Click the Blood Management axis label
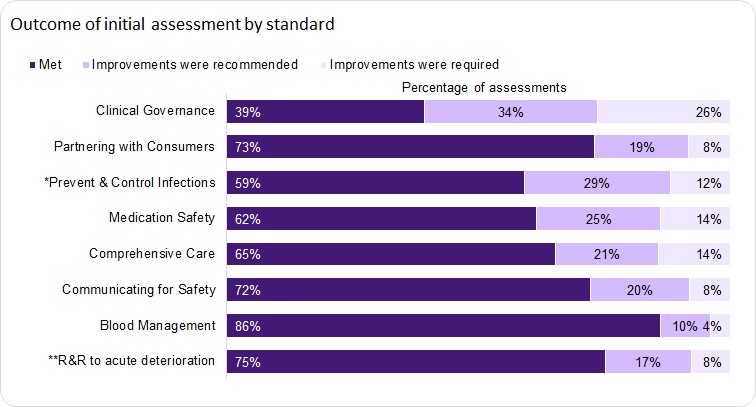The width and height of the screenshot is (756, 407). coord(158,325)
